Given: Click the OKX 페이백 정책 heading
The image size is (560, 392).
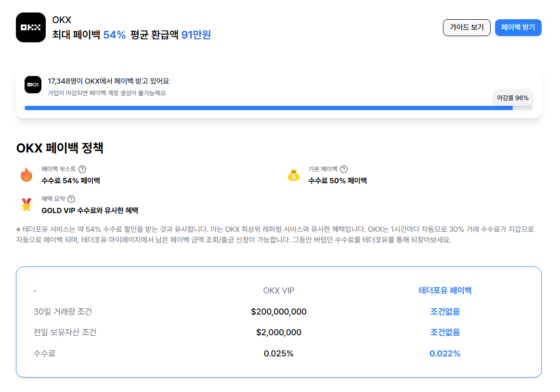Looking at the screenshot, I should coord(60,148).
